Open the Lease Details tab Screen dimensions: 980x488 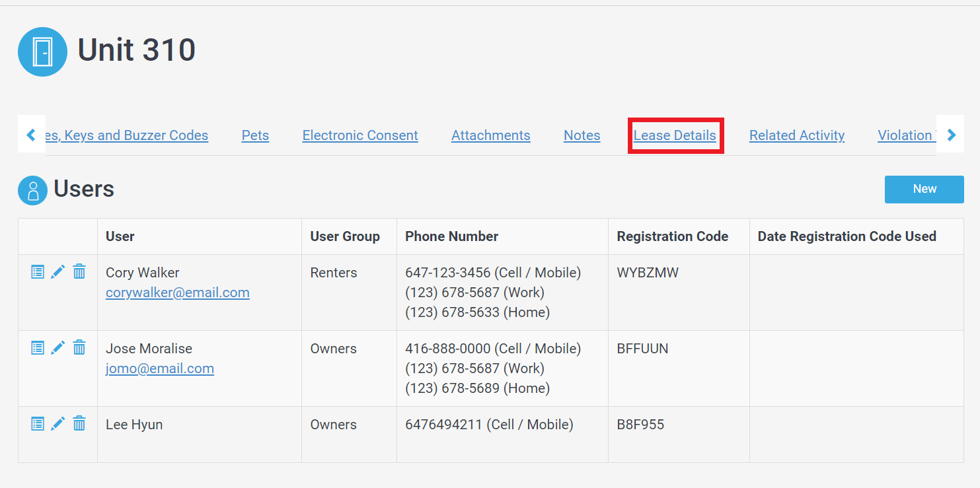tap(675, 135)
